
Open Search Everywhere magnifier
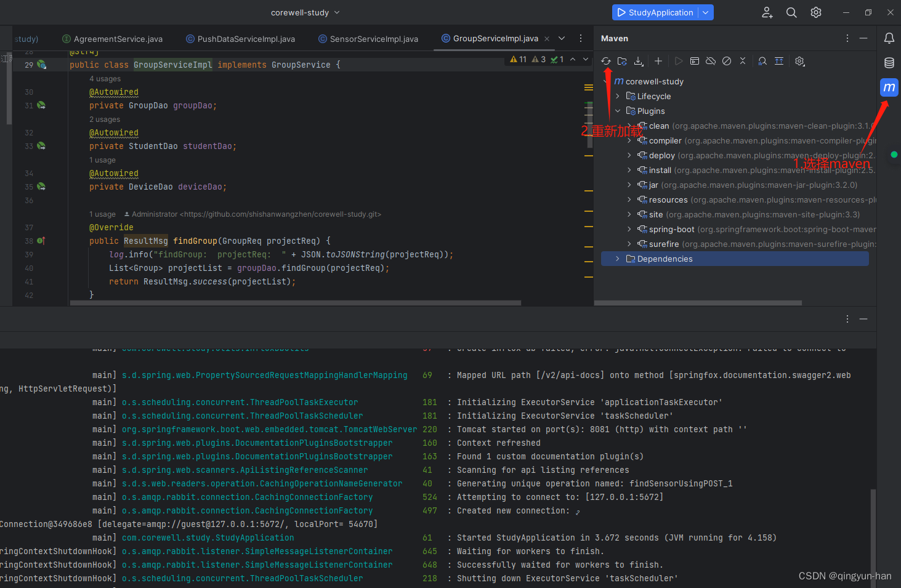click(791, 12)
